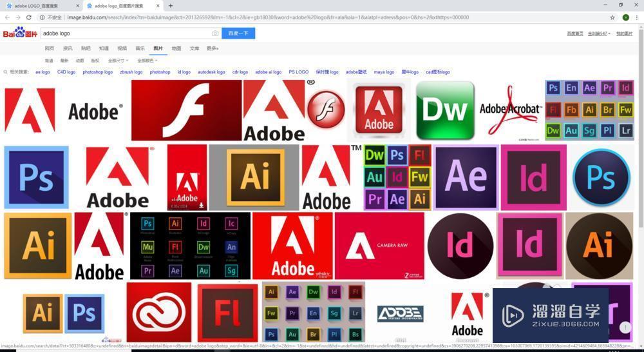Switch to the 网页 search category
The width and height of the screenshot is (644, 352).
50,48
